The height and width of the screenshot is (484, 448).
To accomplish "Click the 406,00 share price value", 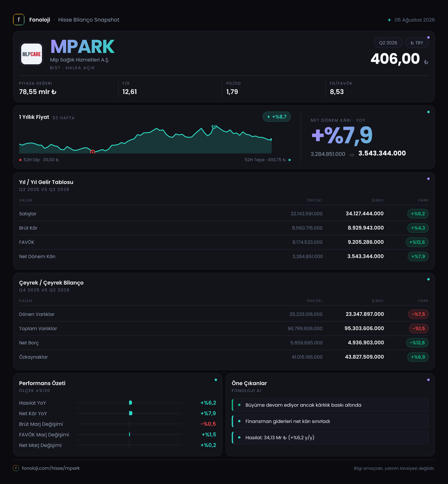I will [395, 59].
